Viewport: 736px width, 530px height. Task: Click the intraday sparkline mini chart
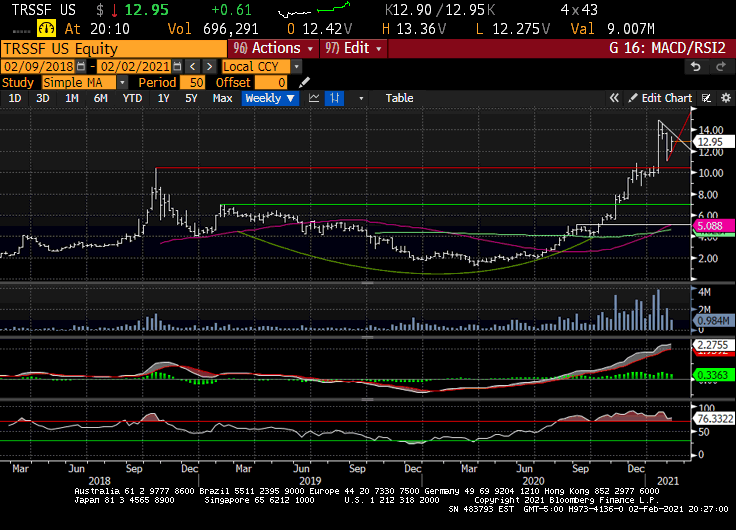[x=314, y=9]
